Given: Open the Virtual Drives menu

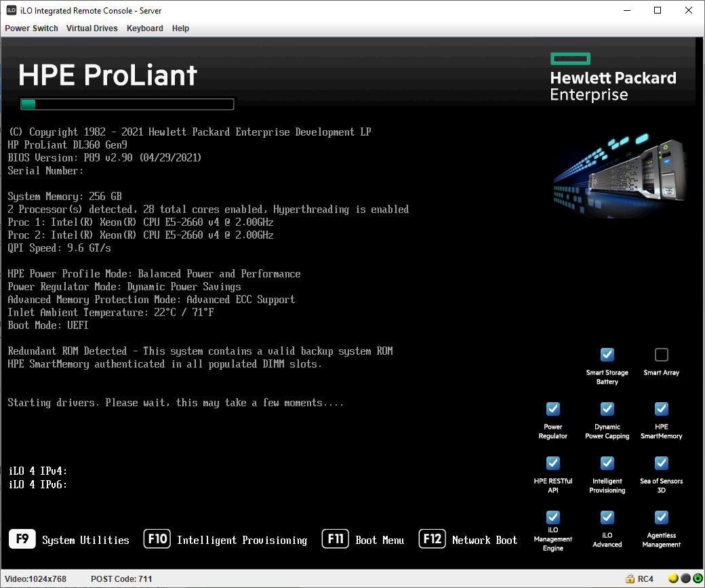Looking at the screenshot, I should pyautogui.click(x=92, y=28).
